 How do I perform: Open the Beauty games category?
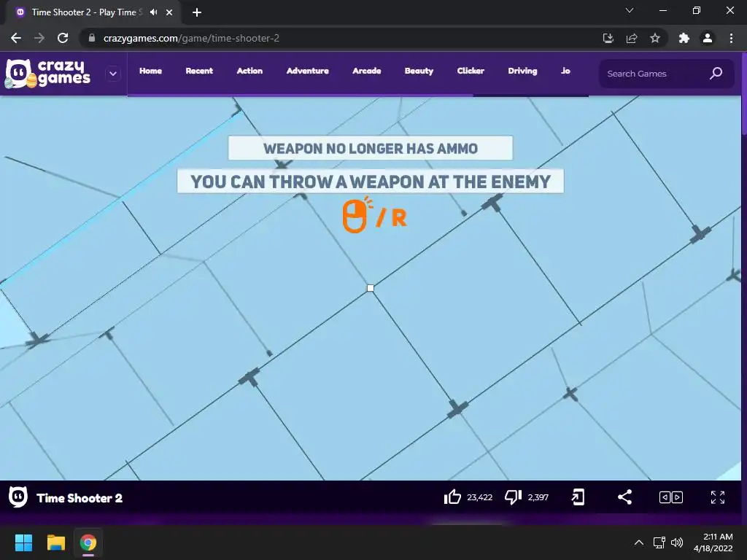[419, 71]
